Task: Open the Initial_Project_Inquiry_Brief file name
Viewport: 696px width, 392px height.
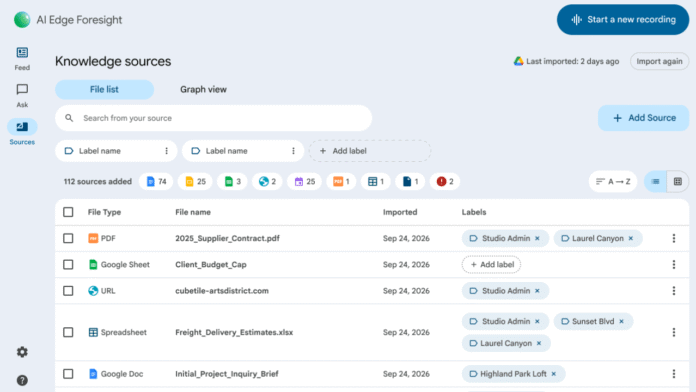Action: click(227, 374)
